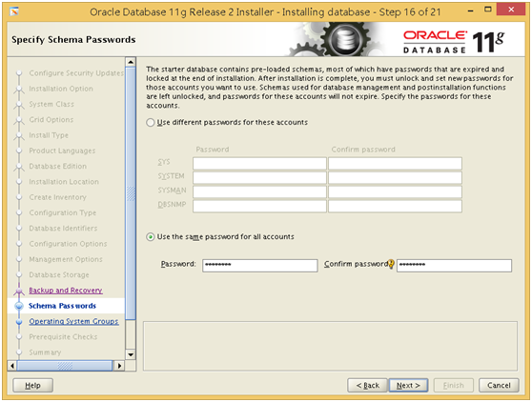Select 'Use the same password for all accounts'
The height and width of the screenshot is (402, 532).
pos(151,237)
